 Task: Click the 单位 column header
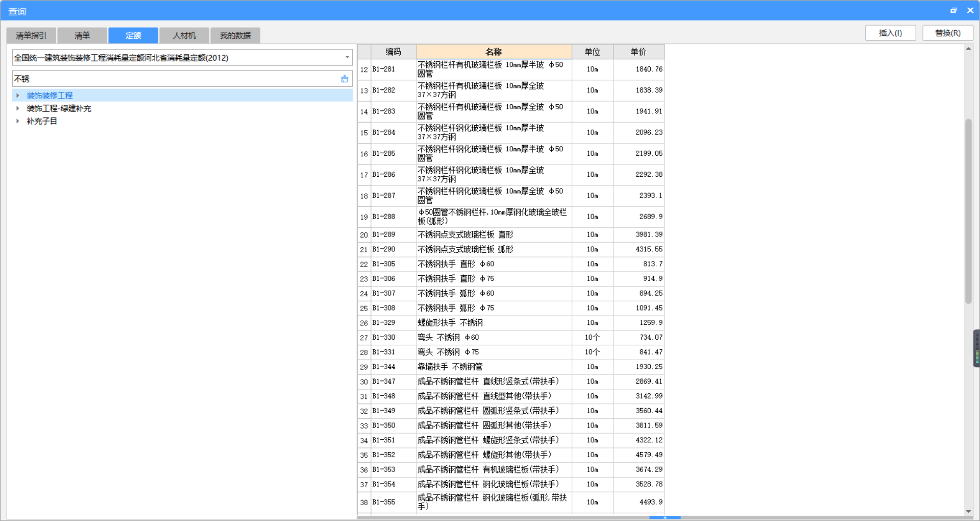pos(592,52)
